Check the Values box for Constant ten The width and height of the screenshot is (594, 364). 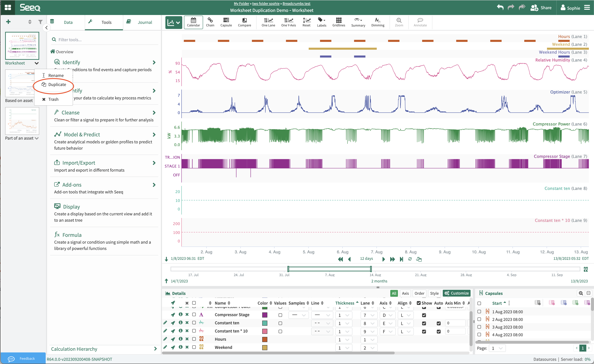[x=280, y=323]
